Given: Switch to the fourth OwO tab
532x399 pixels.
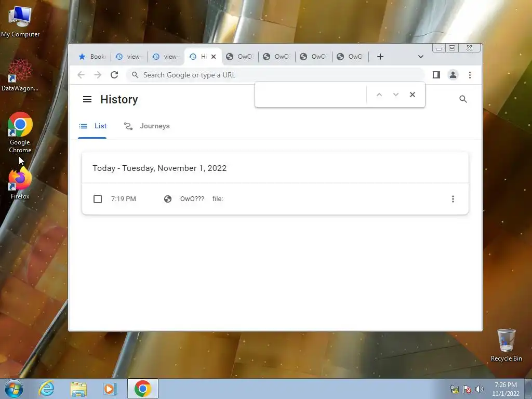Looking at the screenshot, I should pos(351,57).
